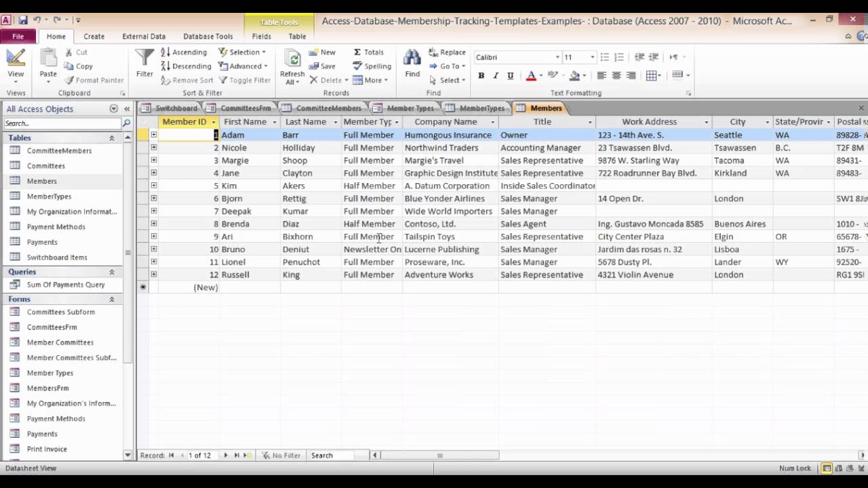Collapse the Queries group in navigation pane
868x488 pixels.
tap(112, 272)
